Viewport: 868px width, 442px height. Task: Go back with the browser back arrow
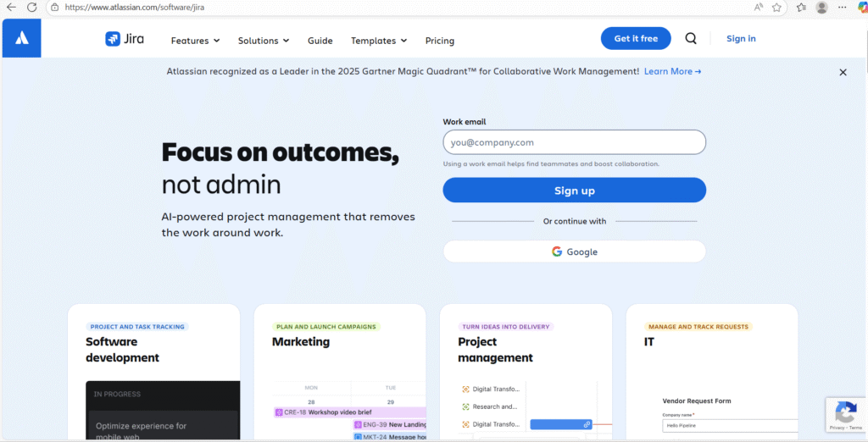(x=10, y=7)
